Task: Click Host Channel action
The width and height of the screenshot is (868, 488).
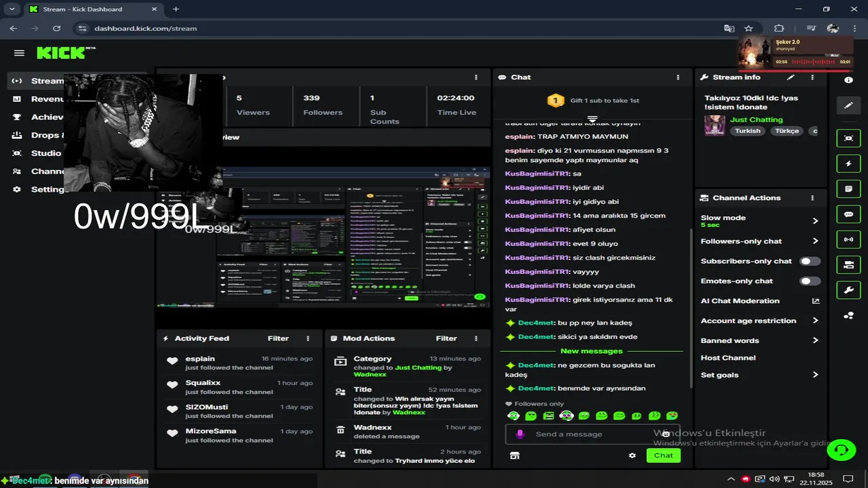Action: (728, 358)
